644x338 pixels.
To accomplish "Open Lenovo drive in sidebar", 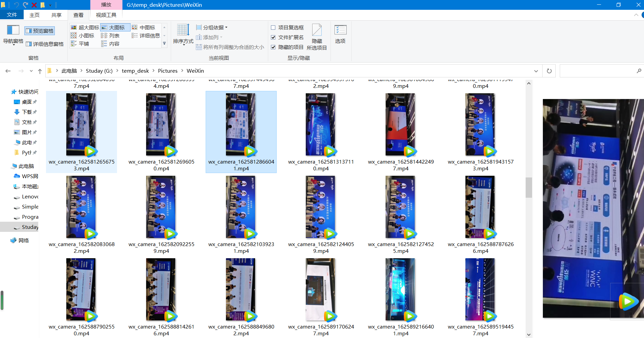I will coord(26,196).
